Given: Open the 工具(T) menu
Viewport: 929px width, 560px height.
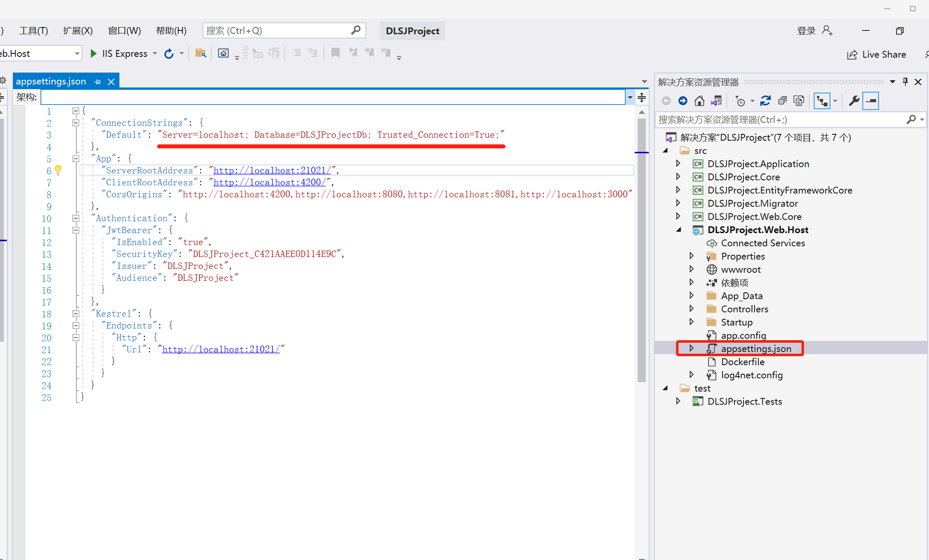Looking at the screenshot, I should pyautogui.click(x=33, y=30).
